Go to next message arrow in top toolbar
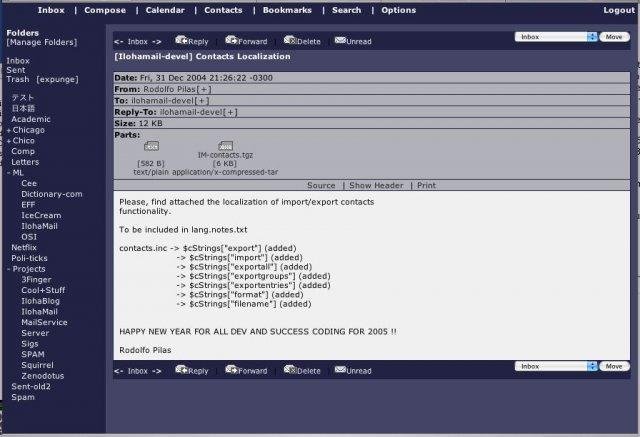The height and width of the screenshot is (437, 640). coord(157,42)
